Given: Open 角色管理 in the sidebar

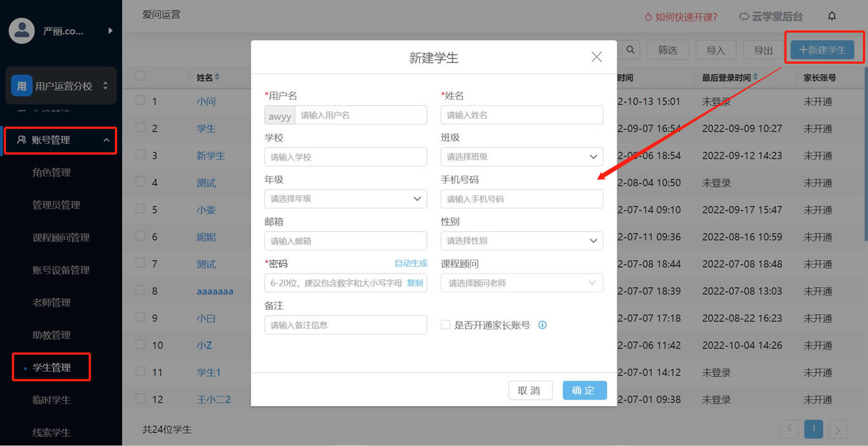Looking at the screenshot, I should (x=52, y=173).
